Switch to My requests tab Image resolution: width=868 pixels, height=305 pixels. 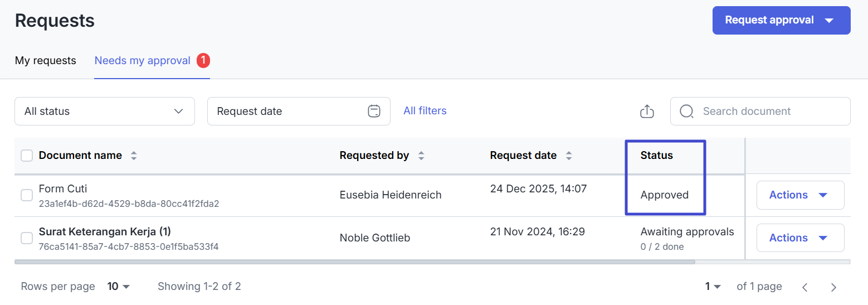[46, 60]
